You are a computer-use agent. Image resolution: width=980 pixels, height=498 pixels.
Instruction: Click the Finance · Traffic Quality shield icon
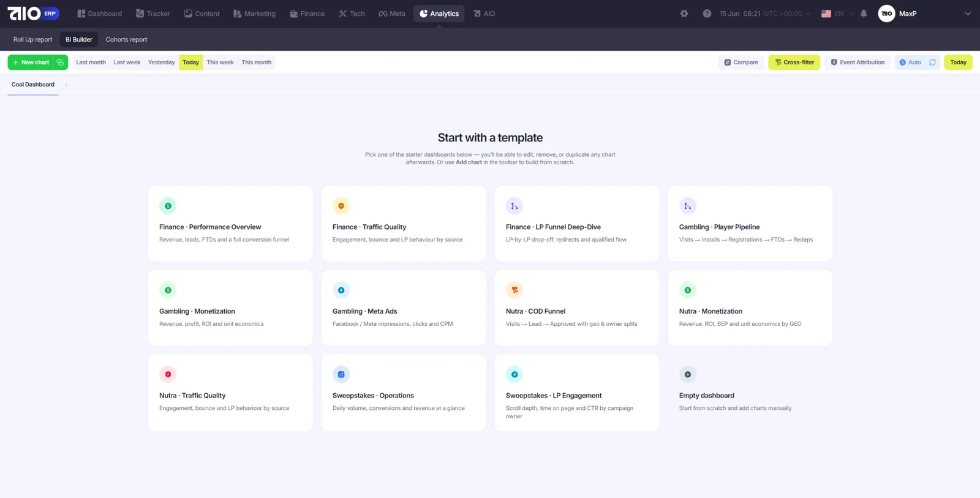[x=341, y=206]
